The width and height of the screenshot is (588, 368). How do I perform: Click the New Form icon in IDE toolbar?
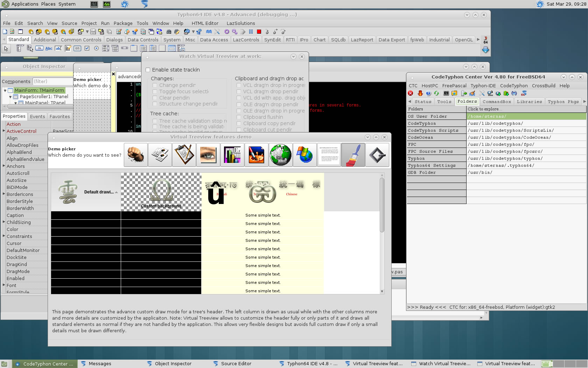(x=20, y=32)
